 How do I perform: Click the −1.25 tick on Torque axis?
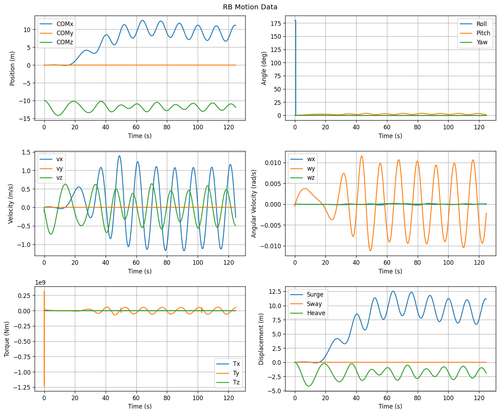coord(22,387)
